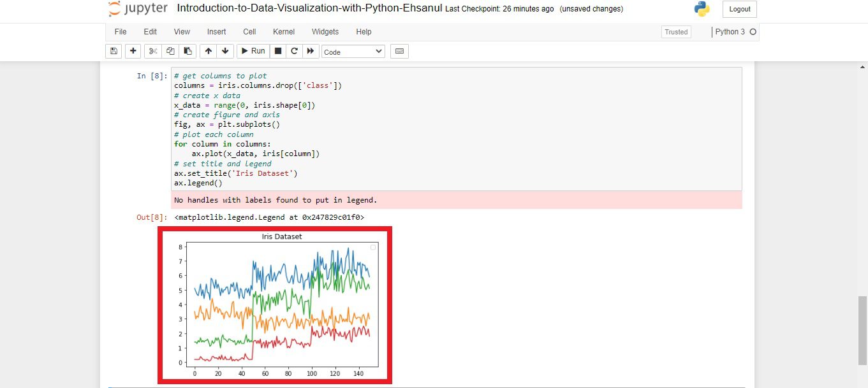The width and height of the screenshot is (868, 388).
Task: Open the Kernel menu
Action: (283, 31)
